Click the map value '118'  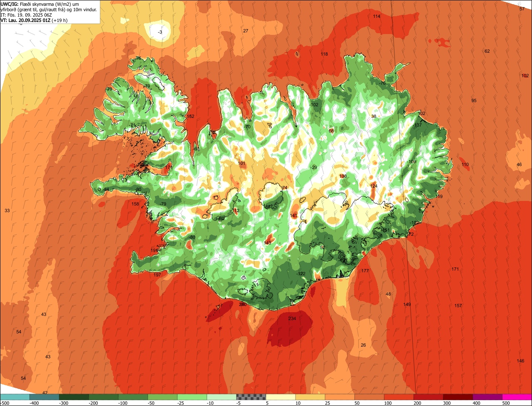click(324, 54)
